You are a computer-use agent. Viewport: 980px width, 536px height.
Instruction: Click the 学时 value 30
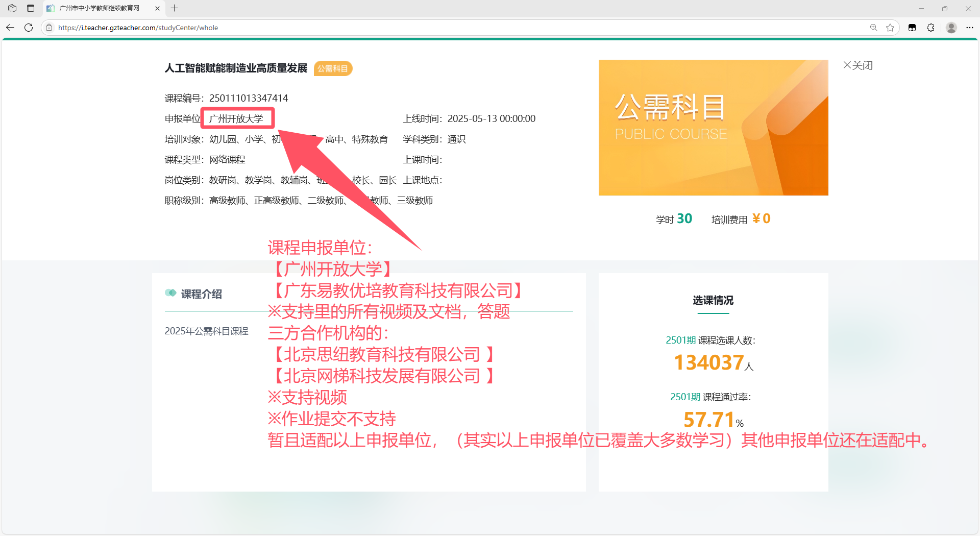[684, 218]
